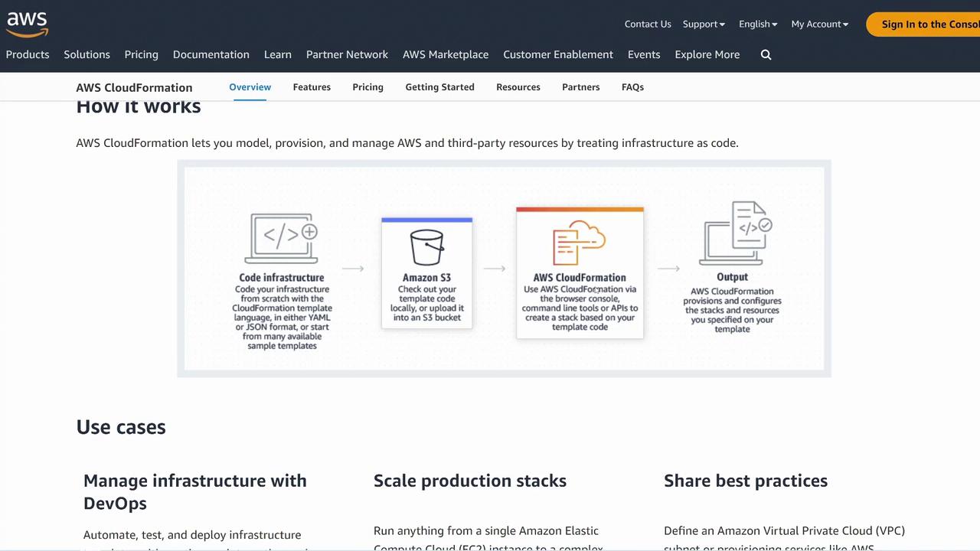
Task: Open the FAQs tab
Action: 632,86
